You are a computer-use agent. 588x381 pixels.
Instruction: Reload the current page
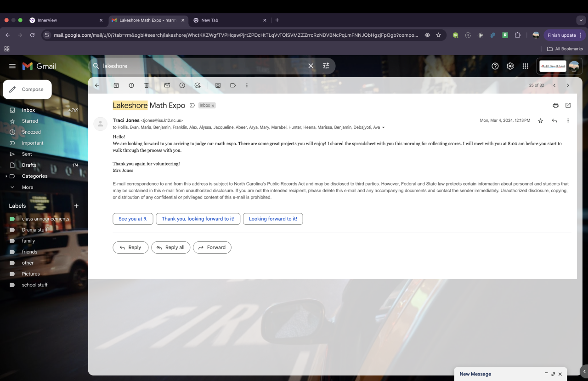(x=32, y=35)
